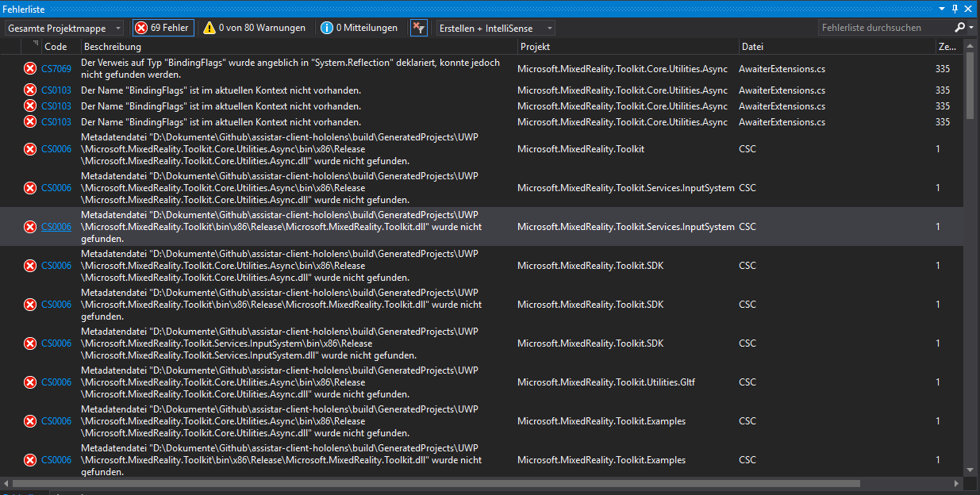980x495 pixels.
Task: Toggle the "0 von 80 Warnungen" filter
Action: pos(254,26)
